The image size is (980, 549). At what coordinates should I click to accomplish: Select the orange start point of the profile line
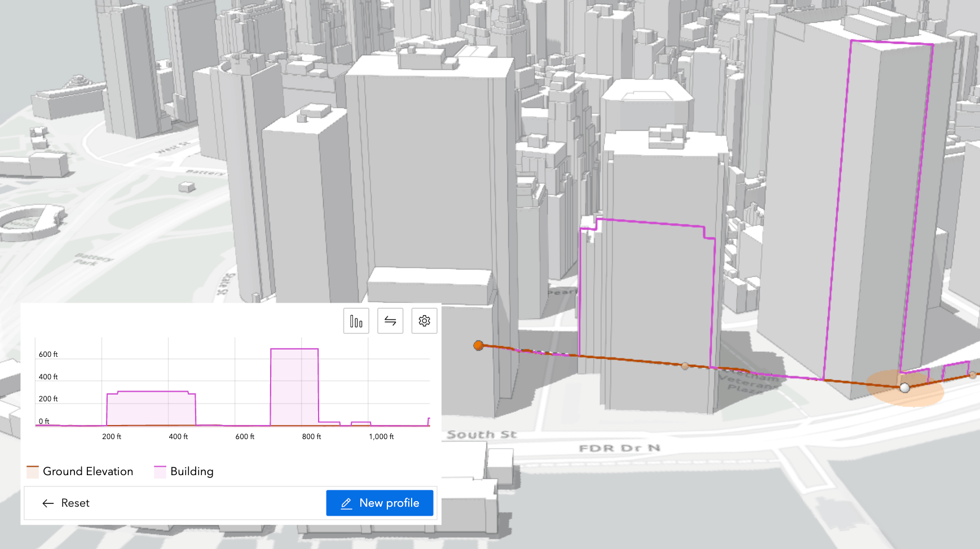(x=479, y=346)
